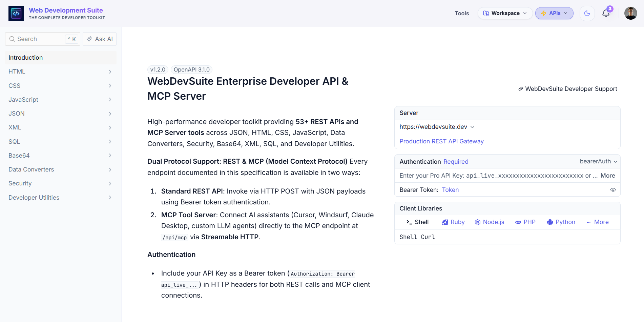The height and width of the screenshot is (322, 644).
Task: Expand the CSS section chevron
Action: pos(110,86)
